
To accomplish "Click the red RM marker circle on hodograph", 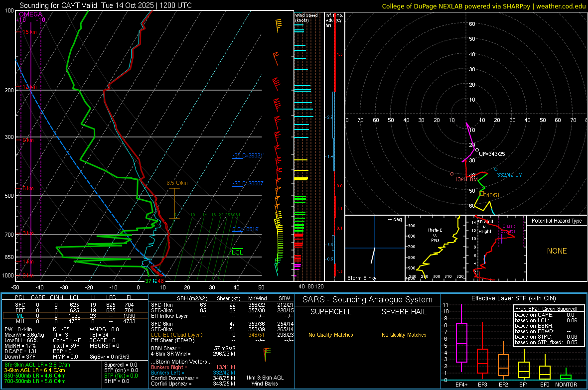I will coord(451,174).
